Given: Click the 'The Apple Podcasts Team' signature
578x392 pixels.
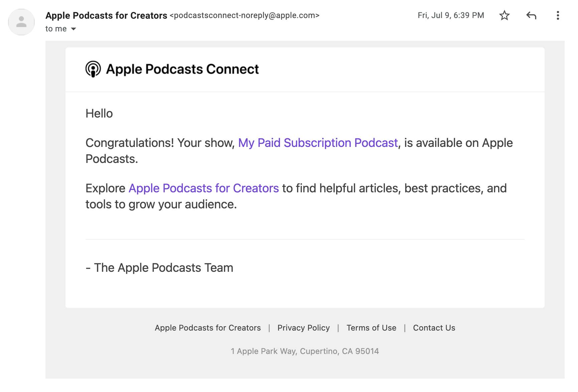Looking at the screenshot, I should 159,267.
